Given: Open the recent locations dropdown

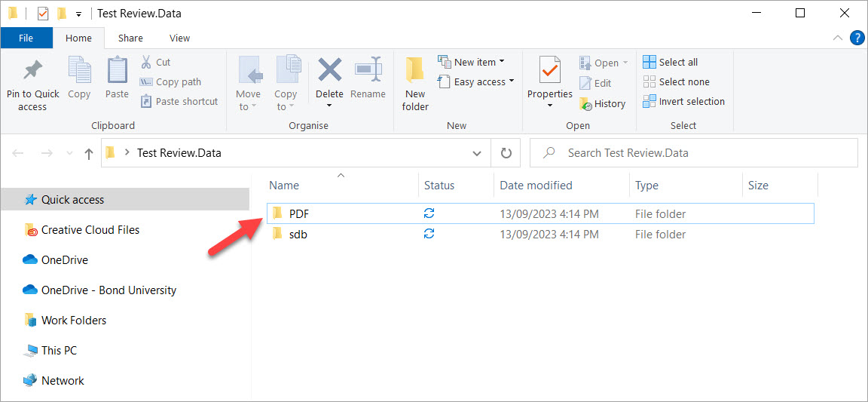Looking at the screenshot, I should click(x=69, y=154).
